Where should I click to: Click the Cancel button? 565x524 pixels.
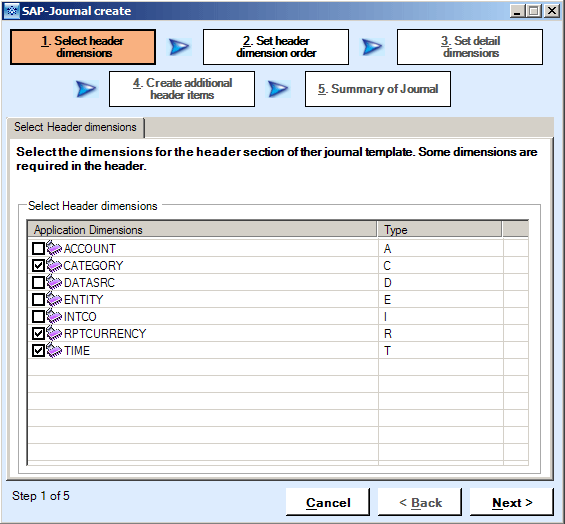pyautogui.click(x=328, y=502)
